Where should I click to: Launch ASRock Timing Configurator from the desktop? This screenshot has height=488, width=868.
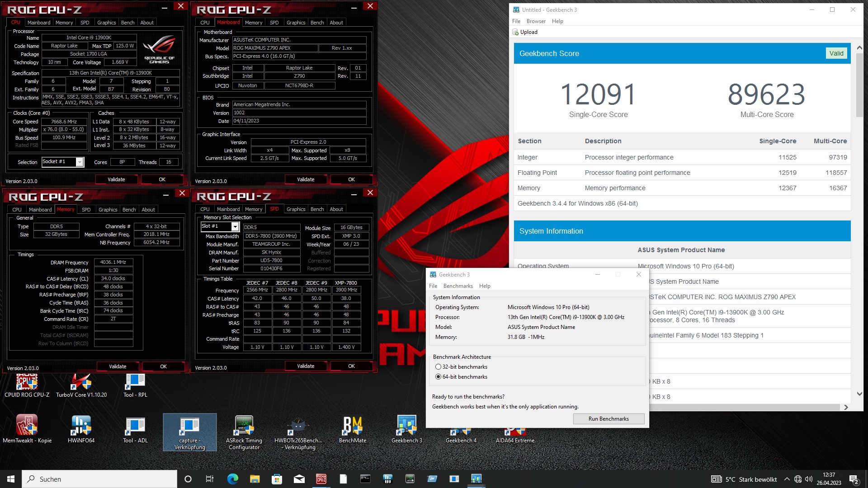point(244,432)
